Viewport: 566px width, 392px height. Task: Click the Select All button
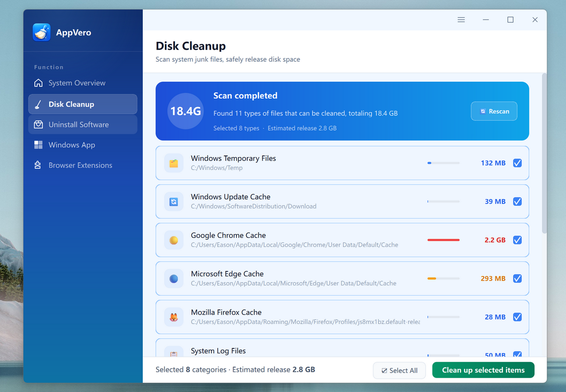tap(399, 371)
